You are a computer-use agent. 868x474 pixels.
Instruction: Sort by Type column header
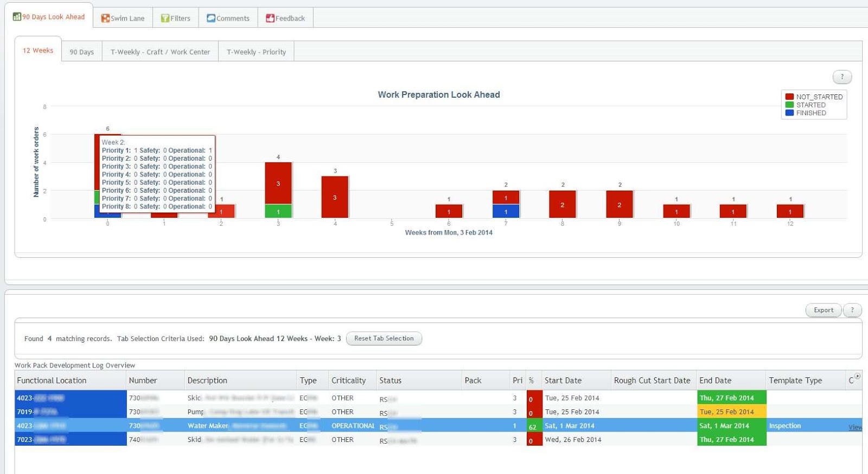(313, 380)
